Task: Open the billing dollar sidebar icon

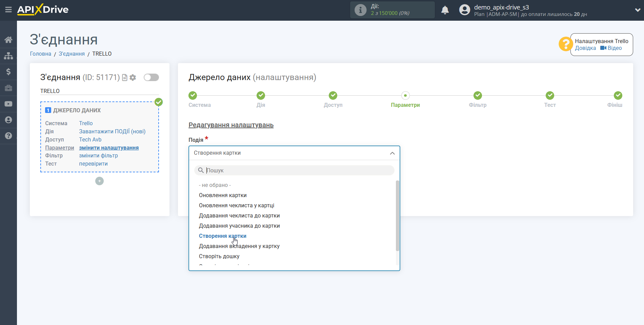Action: pyautogui.click(x=8, y=72)
